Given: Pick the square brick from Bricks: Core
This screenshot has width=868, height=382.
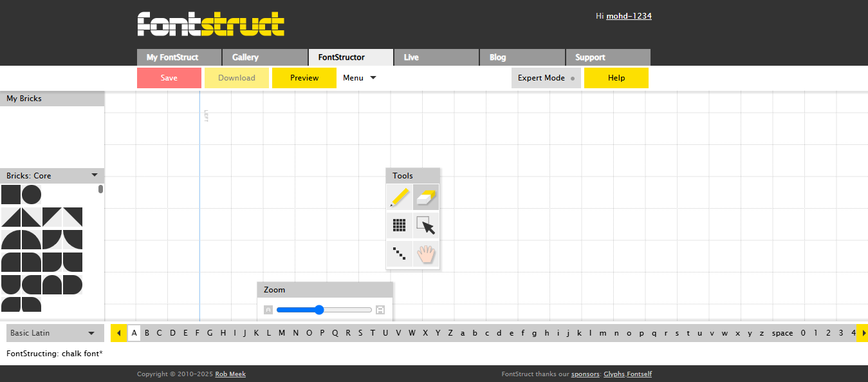Looking at the screenshot, I should click(11, 194).
